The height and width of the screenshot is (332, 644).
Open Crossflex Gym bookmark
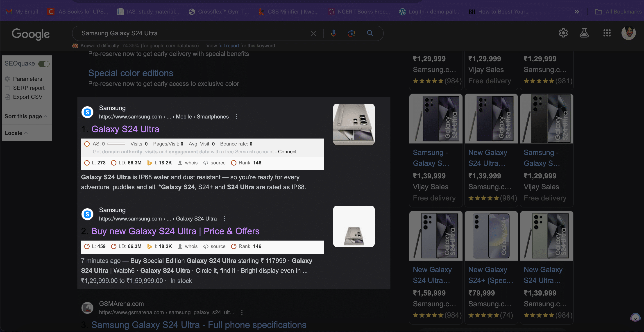pos(219,11)
